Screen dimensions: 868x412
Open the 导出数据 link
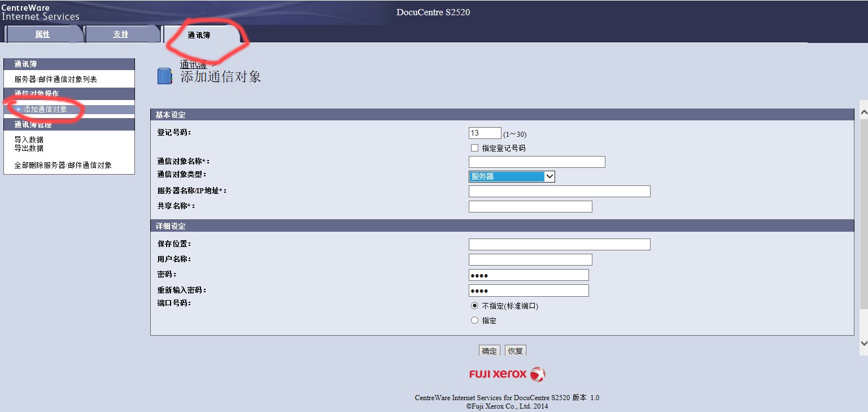pos(29,148)
